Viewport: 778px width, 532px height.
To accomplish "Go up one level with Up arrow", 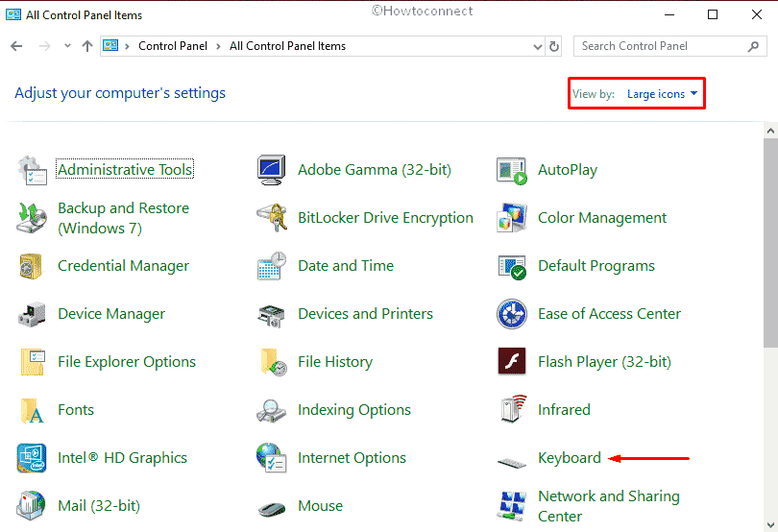I will 87,46.
